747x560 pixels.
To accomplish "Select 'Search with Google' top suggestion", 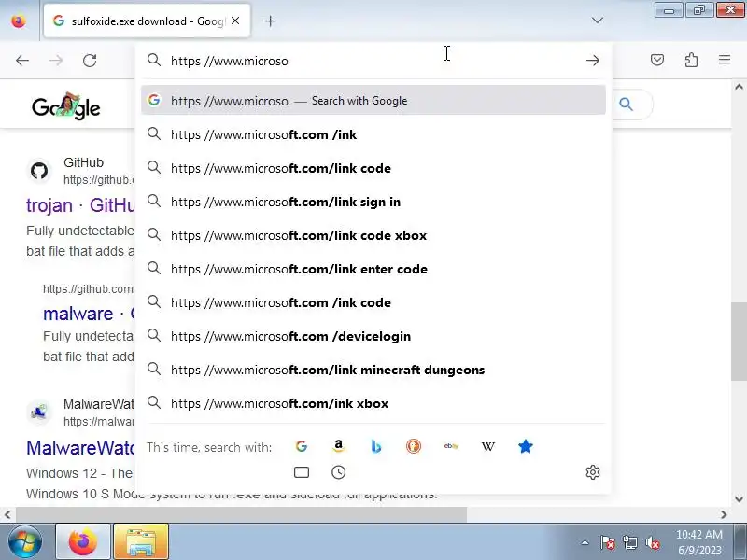I will tap(373, 101).
